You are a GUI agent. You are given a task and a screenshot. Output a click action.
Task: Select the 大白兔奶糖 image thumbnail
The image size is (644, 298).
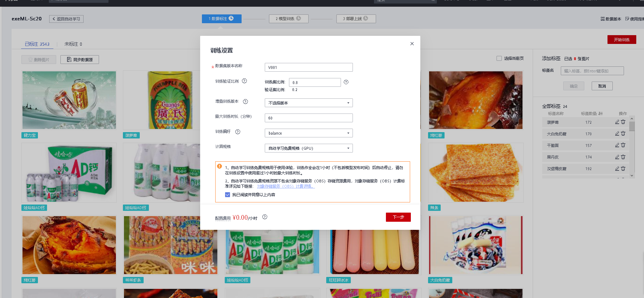point(476,245)
